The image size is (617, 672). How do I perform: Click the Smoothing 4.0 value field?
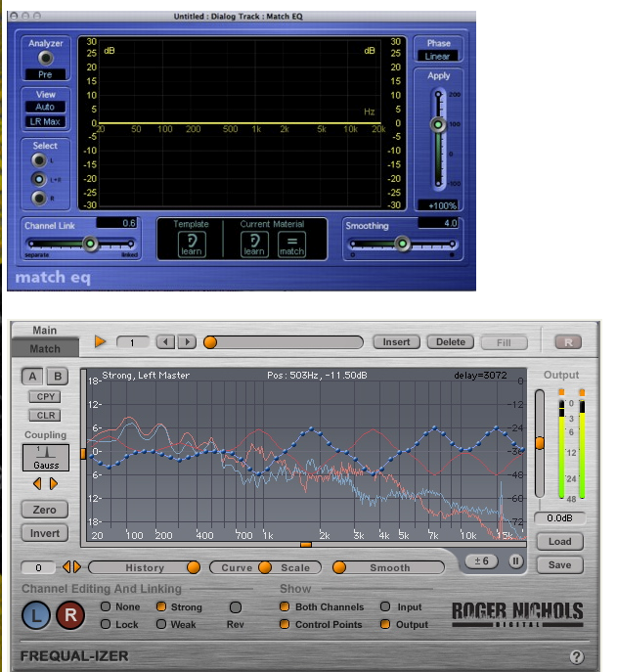tap(438, 223)
